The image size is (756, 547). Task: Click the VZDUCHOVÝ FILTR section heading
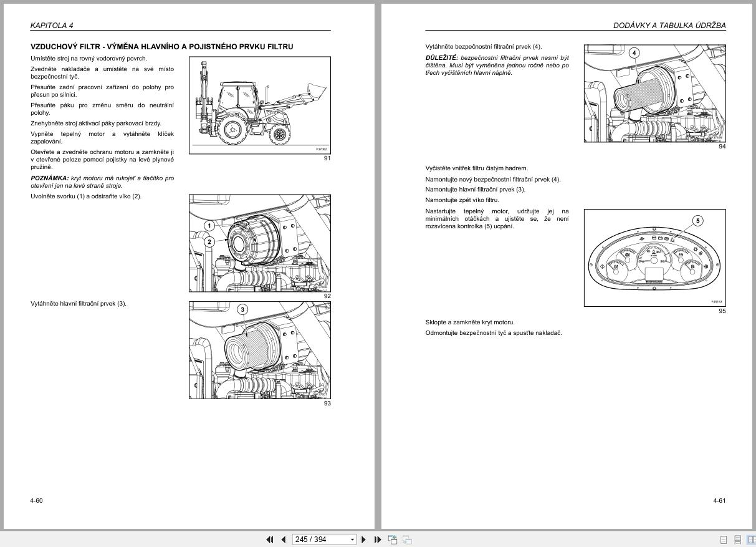(161, 46)
